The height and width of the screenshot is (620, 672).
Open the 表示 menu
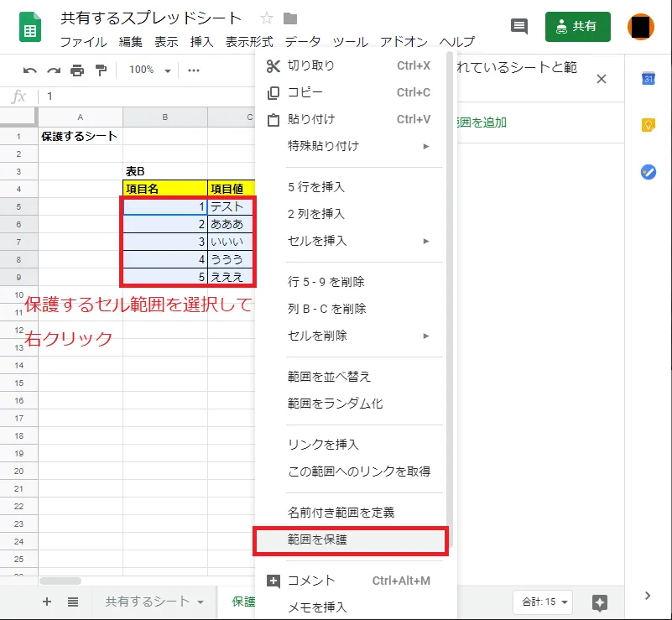(166, 42)
